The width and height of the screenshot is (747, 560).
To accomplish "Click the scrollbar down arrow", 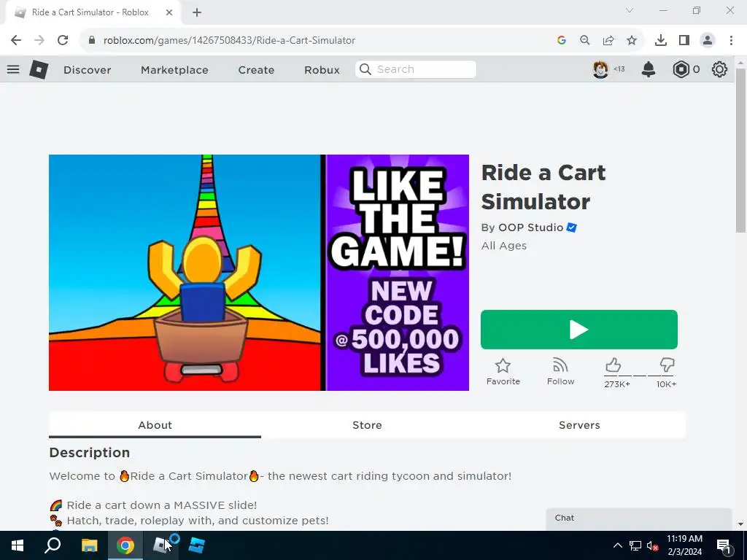I will [x=740, y=524].
